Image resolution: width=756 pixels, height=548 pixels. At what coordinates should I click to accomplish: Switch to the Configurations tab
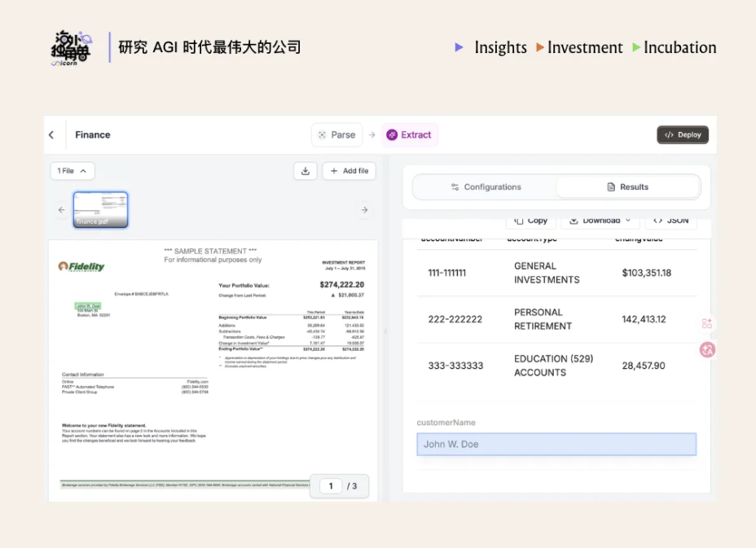click(486, 186)
